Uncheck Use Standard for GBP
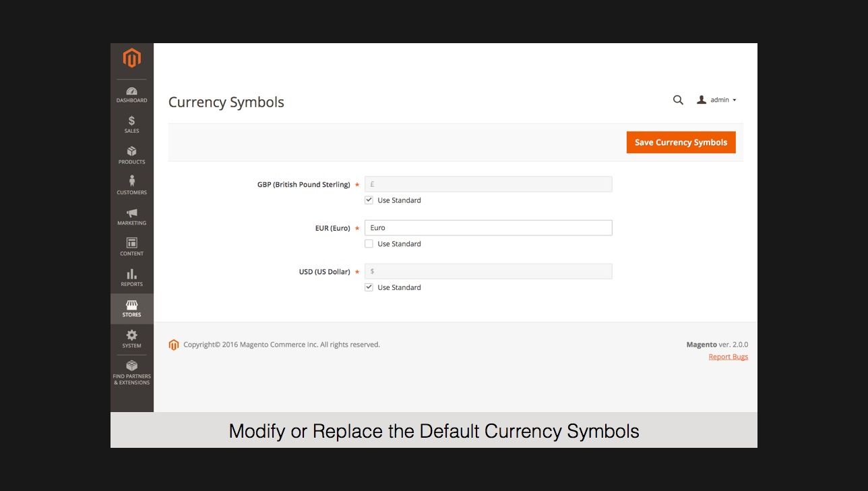 click(369, 200)
